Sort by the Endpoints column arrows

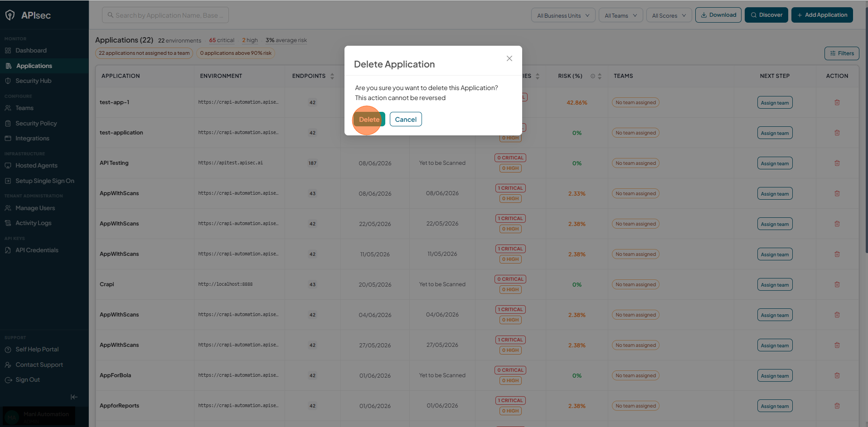(x=332, y=76)
